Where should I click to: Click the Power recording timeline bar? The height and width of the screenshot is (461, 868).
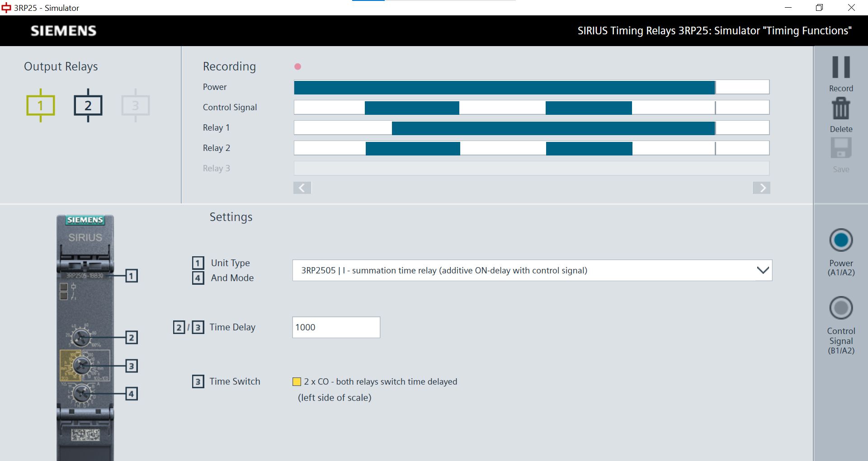tap(532, 87)
